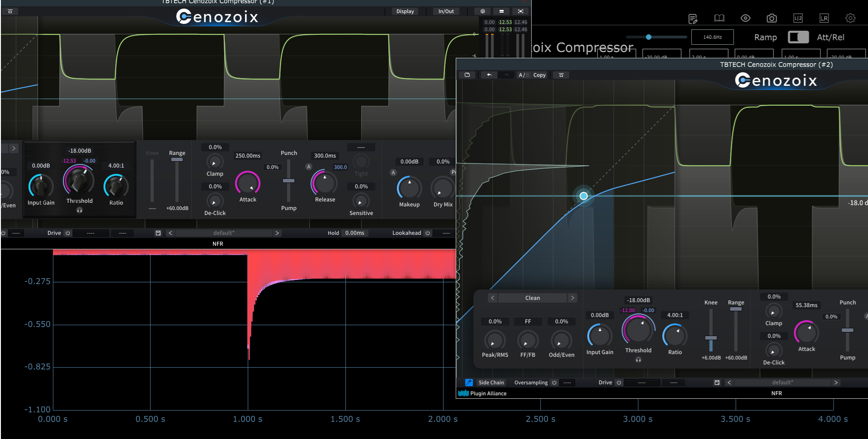This screenshot has height=439, width=868.
Task: Click the Range slider handle in Compressor #1
Action: coord(177,159)
